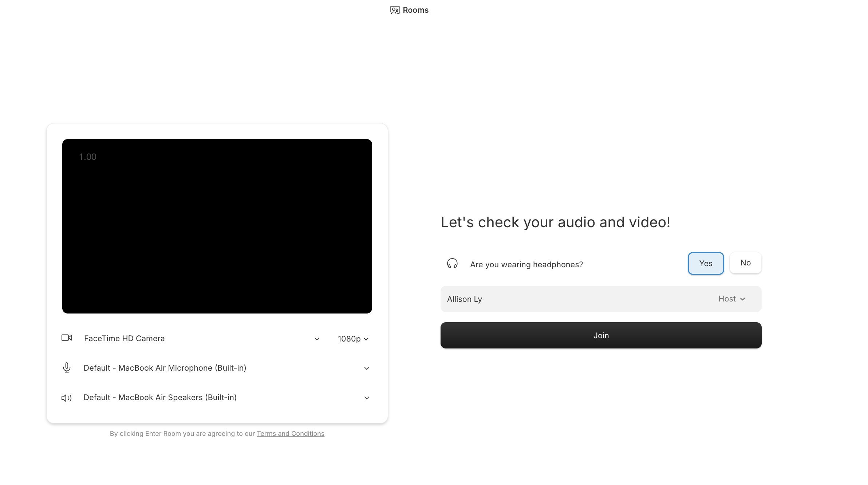Image resolution: width=868 pixels, height=485 pixels.
Task: Click the Default MacBook Air Microphone label
Action: (165, 368)
